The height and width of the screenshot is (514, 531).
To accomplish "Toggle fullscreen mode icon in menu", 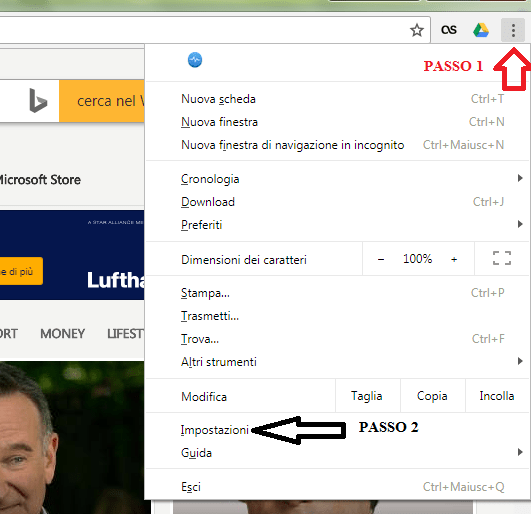I will [x=502, y=258].
